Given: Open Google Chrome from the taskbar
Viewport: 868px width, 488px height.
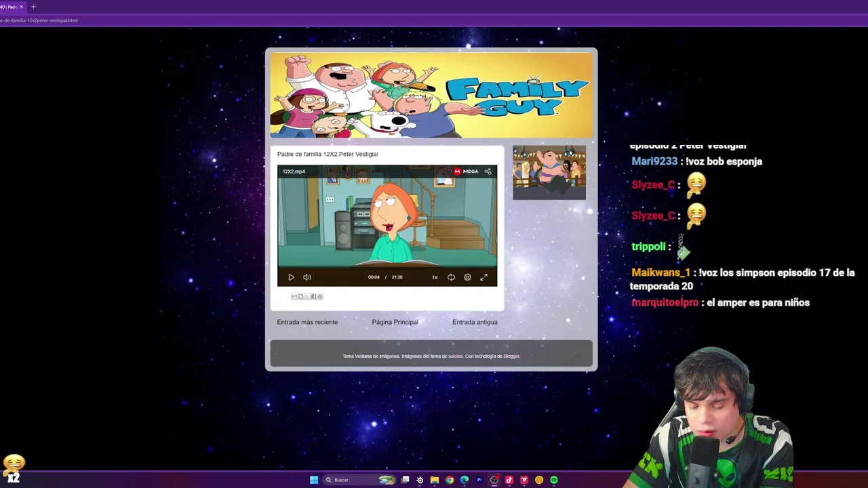Looking at the screenshot, I should coord(450,480).
